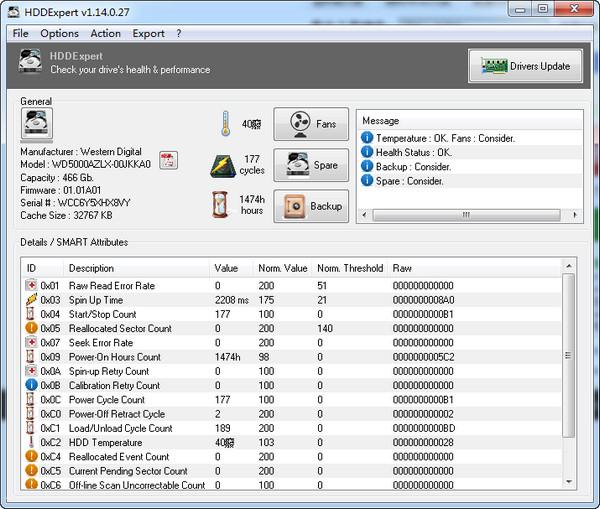The width and height of the screenshot is (600, 509).
Task: Open the Export menu
Action: click(148, 34)
